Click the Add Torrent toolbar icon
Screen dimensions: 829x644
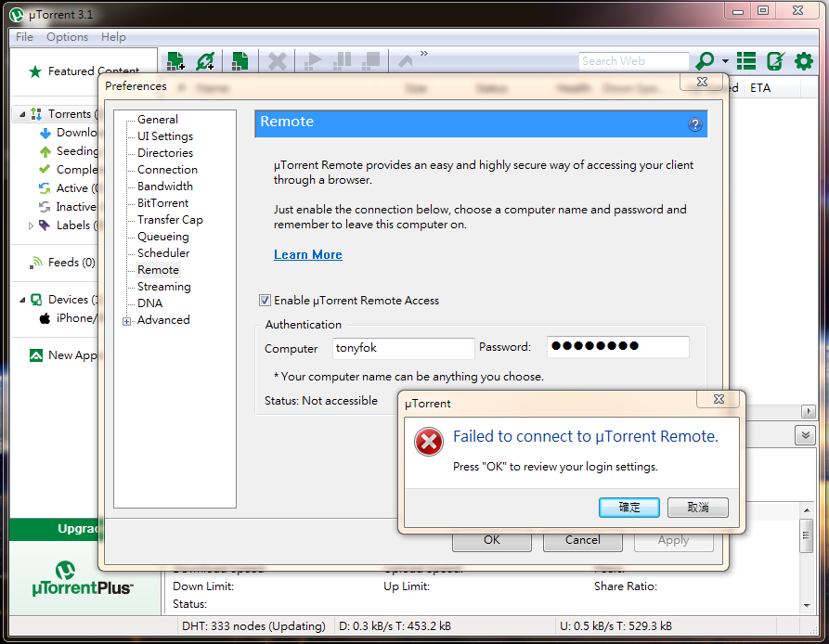coord(175,60)
